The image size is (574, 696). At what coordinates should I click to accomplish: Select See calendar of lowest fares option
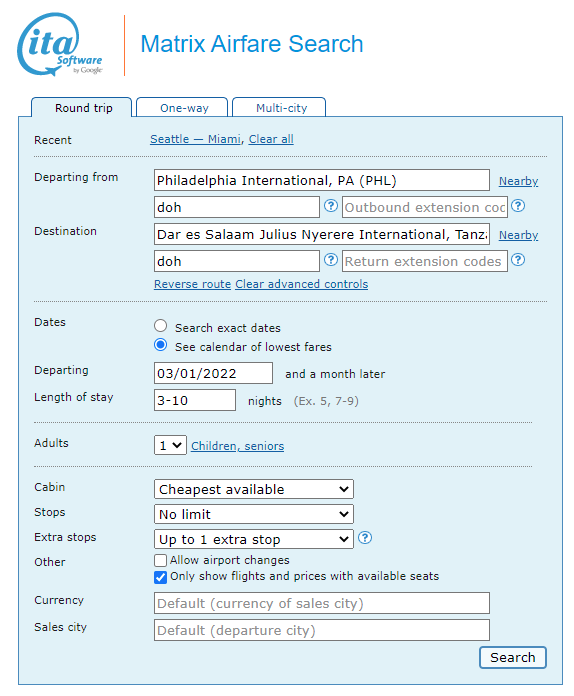(161, 345)
